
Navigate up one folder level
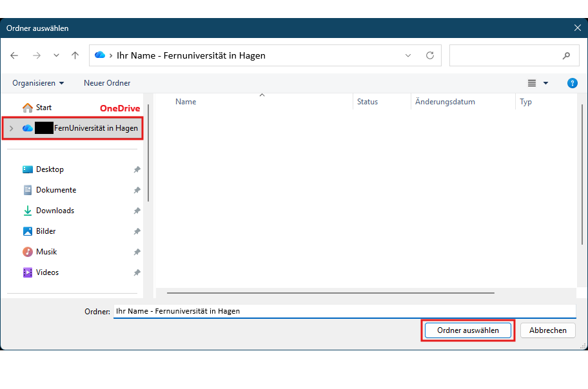click(75, 55)
